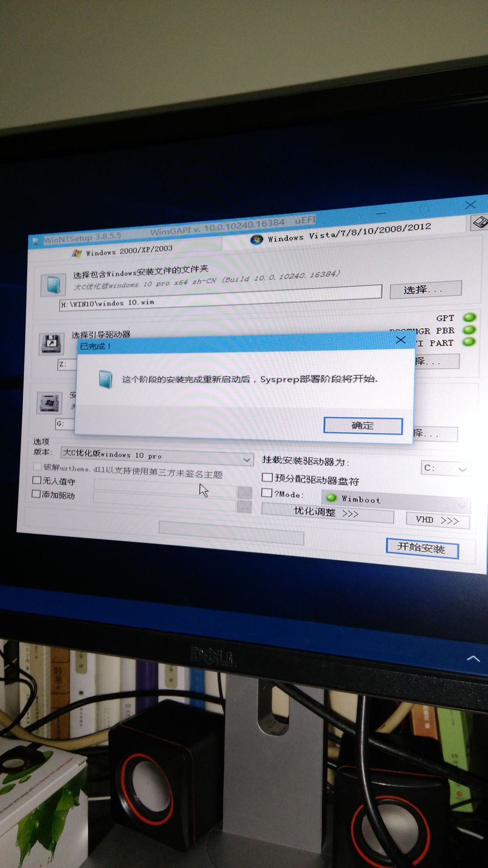The height and width of the screenshot is (868, 488).
Task: Click the 确定 button in the dialog
Action: (363, 425)
